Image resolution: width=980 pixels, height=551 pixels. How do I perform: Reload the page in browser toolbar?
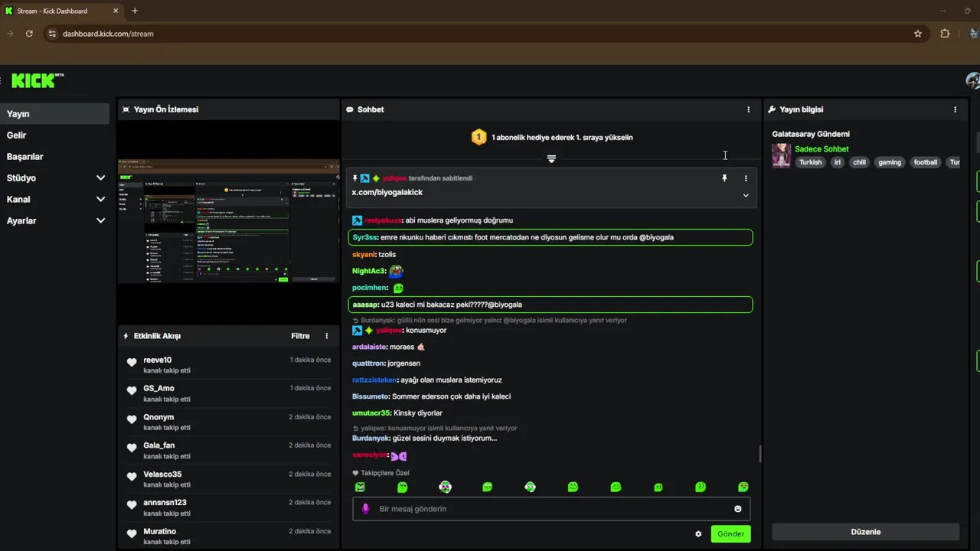pyautogui.click(x=29, y=34)
